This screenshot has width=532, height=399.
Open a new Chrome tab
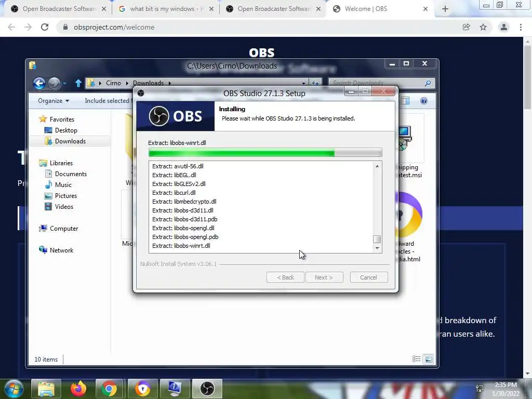click(445, 9)
